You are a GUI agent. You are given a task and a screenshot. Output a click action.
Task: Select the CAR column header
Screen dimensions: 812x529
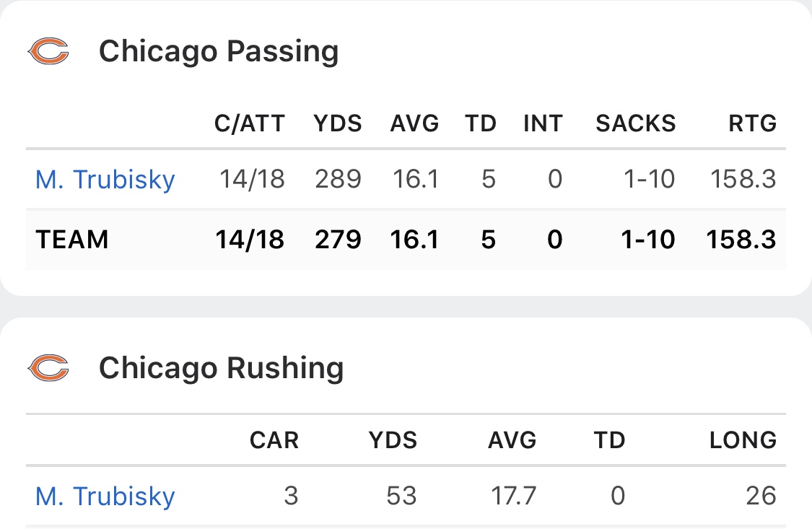(x=274, y=440)
